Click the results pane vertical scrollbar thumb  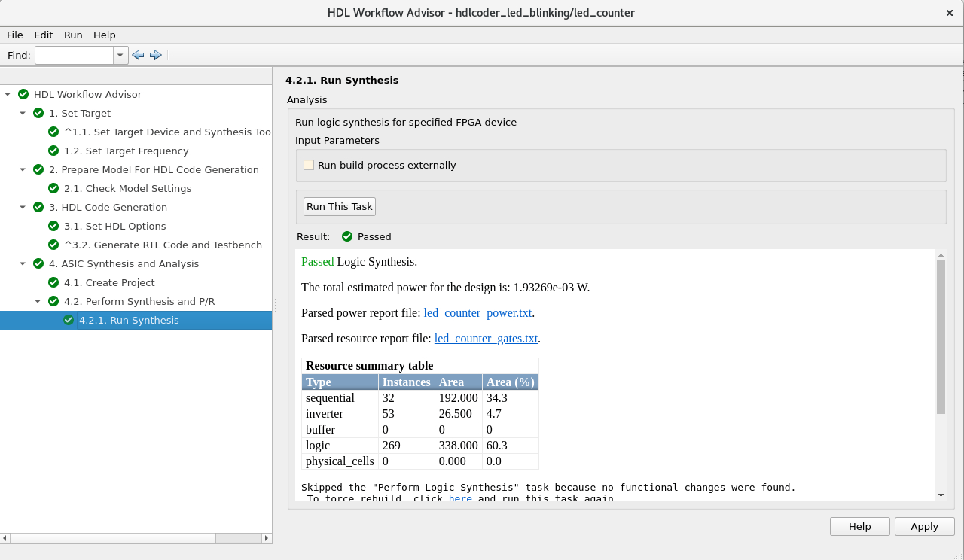click(x=941, y=336)
